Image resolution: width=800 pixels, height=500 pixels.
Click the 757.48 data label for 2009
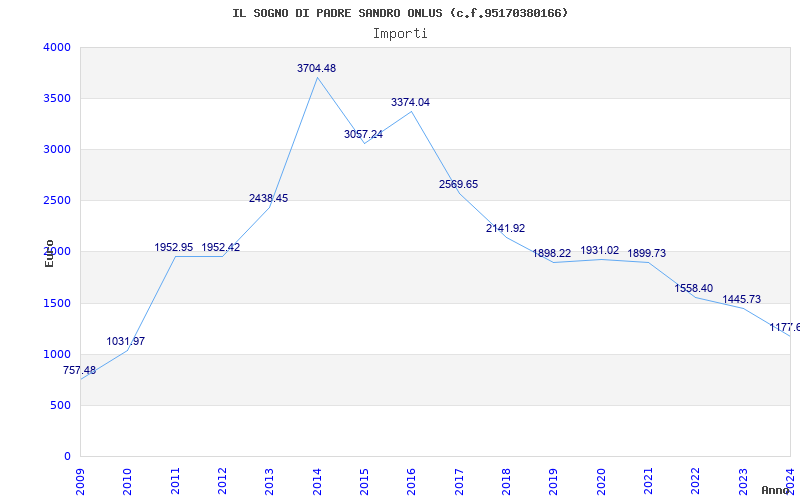79,370
